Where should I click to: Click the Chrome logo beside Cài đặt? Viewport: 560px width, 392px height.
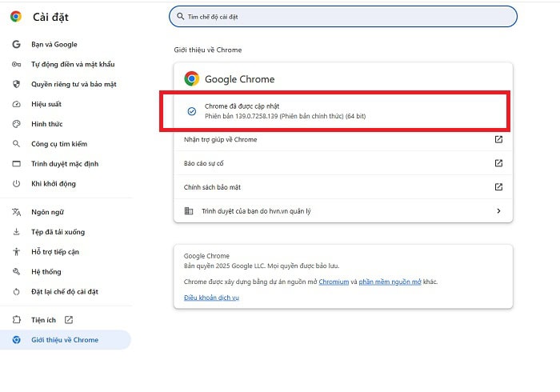(16, 17)
